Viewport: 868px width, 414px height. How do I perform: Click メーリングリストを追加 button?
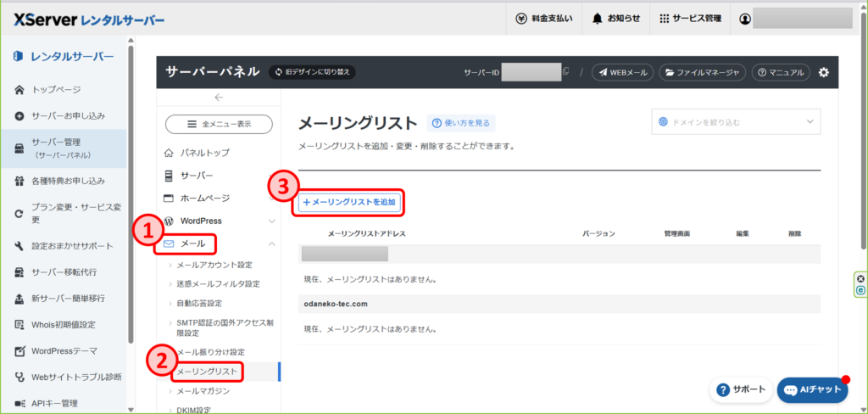tap(348, 203)
